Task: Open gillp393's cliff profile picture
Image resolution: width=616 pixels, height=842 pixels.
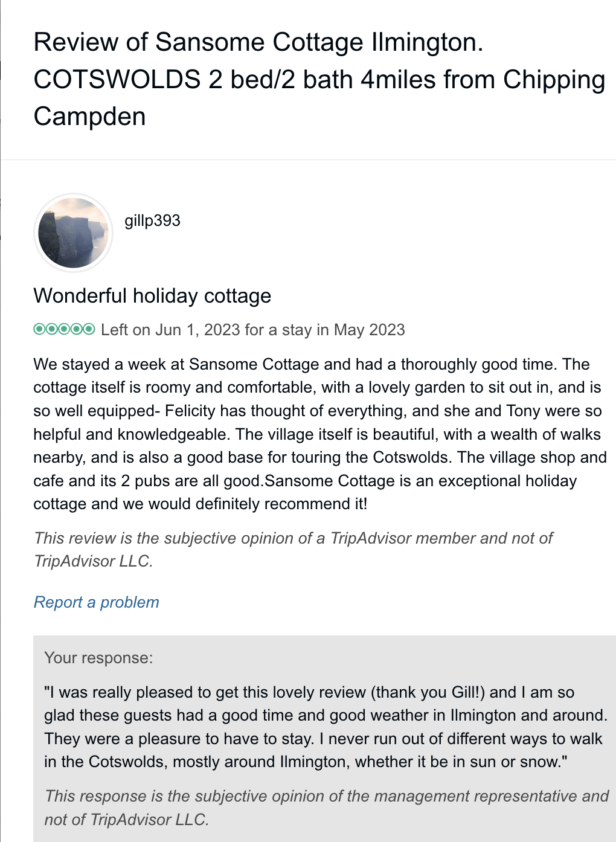Action: tap(73, 233)
